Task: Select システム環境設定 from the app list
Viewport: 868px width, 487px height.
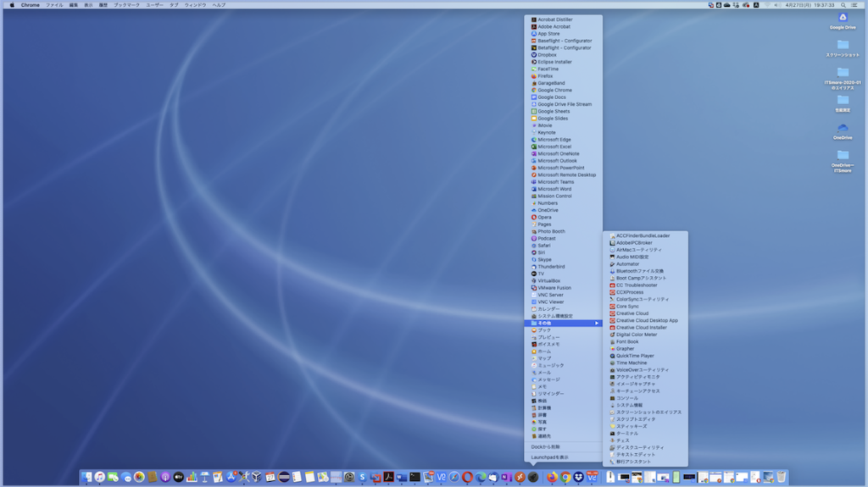Action: pyautogui.click(x=555, y=316)
